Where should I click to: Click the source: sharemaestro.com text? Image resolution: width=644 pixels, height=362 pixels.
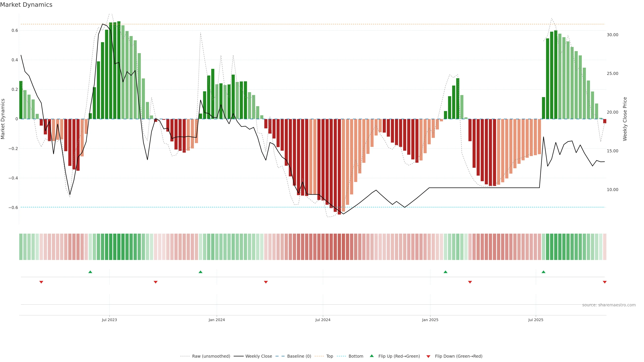(x=609, y=305)
